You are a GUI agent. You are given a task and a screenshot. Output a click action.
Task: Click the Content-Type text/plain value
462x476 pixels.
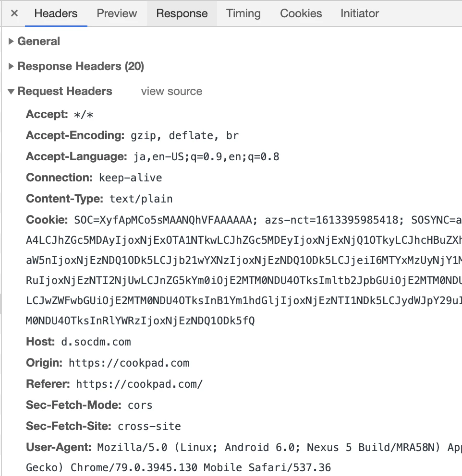(141, 199)
